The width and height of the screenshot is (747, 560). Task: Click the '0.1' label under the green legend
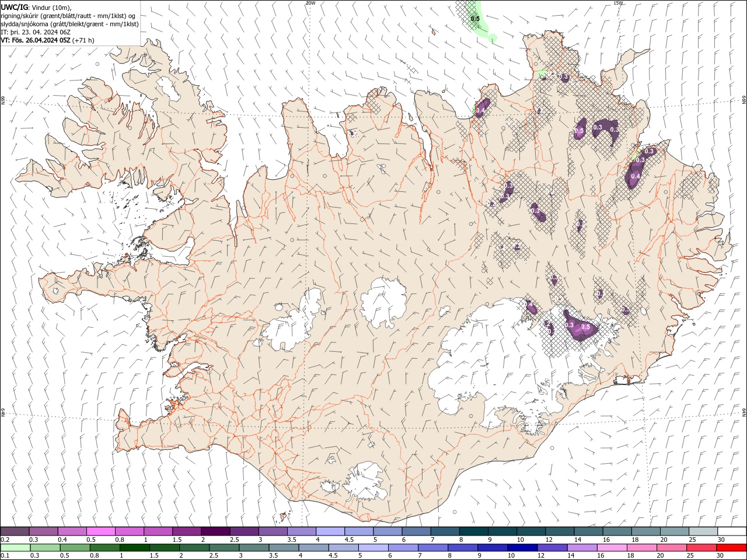click(5, 556)
